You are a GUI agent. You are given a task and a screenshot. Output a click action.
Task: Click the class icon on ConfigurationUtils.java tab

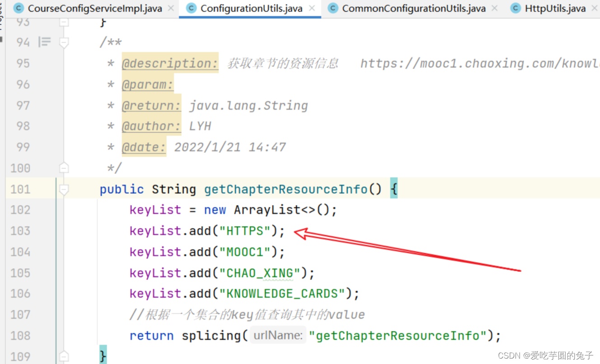[191, 8]
